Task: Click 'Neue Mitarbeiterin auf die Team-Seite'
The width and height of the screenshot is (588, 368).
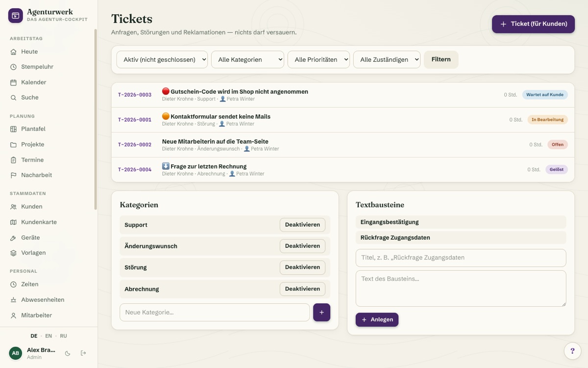Action: pyautogui.click(x=215, y=142)
